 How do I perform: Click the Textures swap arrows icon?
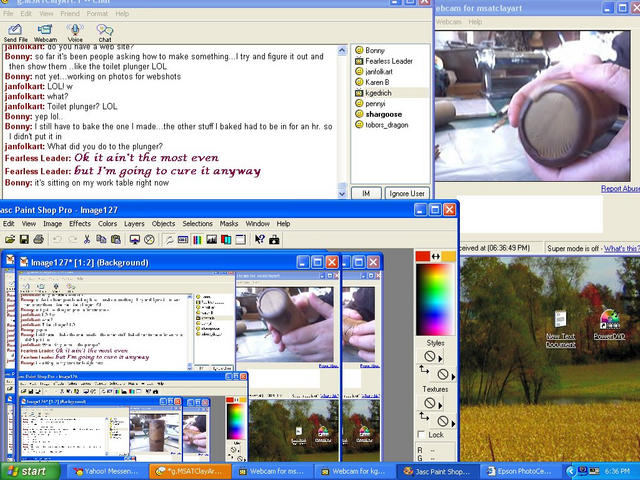[424, 416]
